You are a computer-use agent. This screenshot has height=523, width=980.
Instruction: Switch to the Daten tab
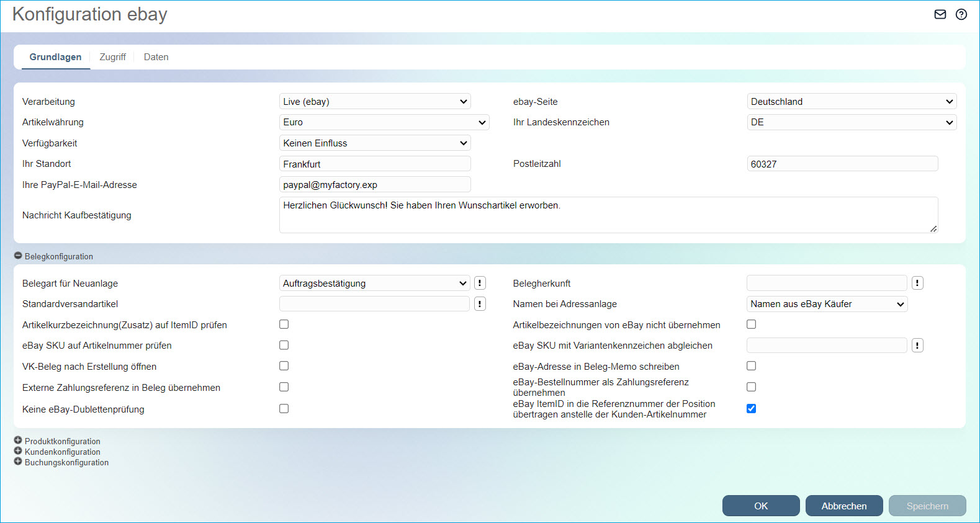(x=156, y=57)
